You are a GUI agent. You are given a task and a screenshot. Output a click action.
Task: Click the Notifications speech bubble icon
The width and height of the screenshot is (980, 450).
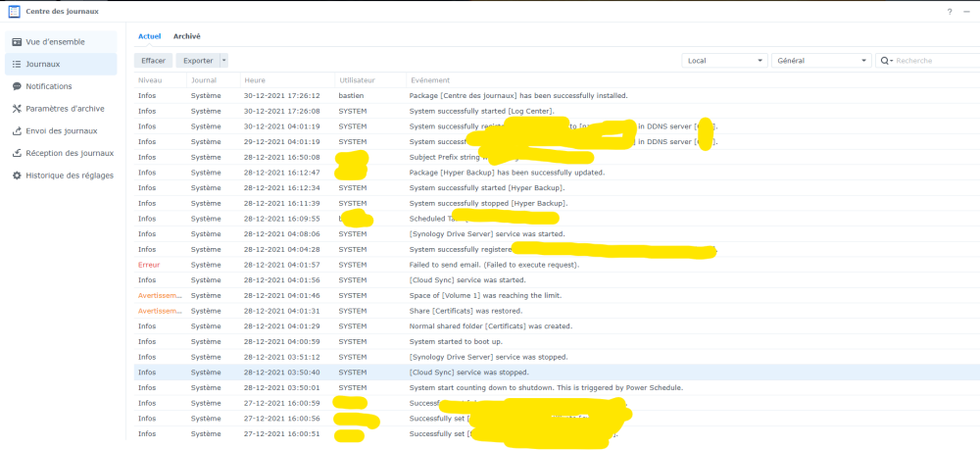[x=17, y=86]
